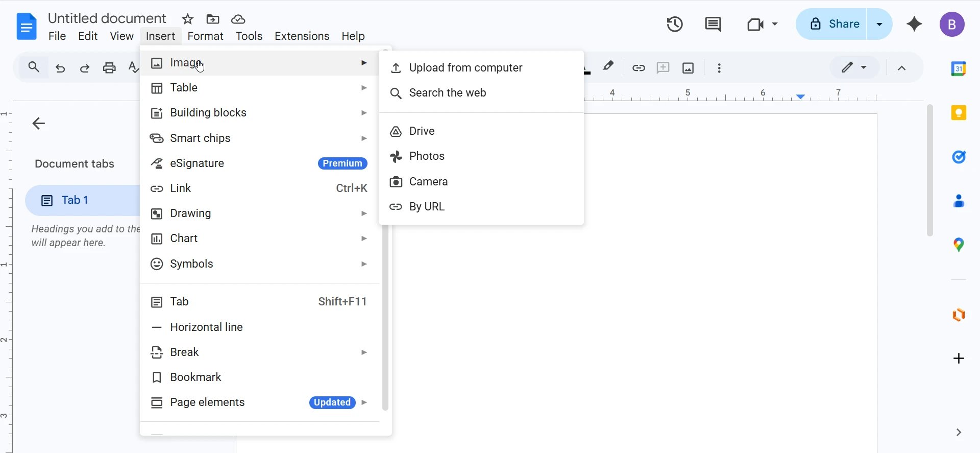
Task: Choose By URL image option
Action: 427,207
